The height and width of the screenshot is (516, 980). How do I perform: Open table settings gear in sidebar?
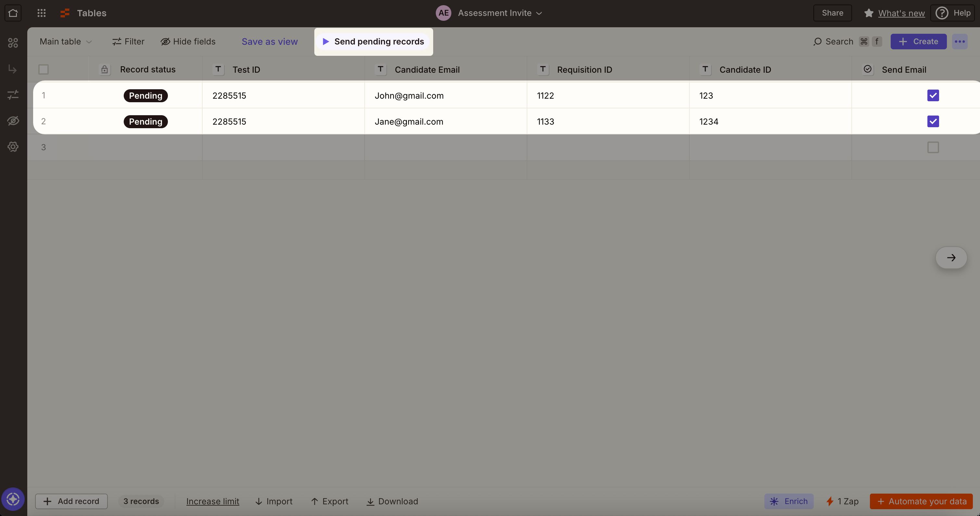(x=13, y=147)
